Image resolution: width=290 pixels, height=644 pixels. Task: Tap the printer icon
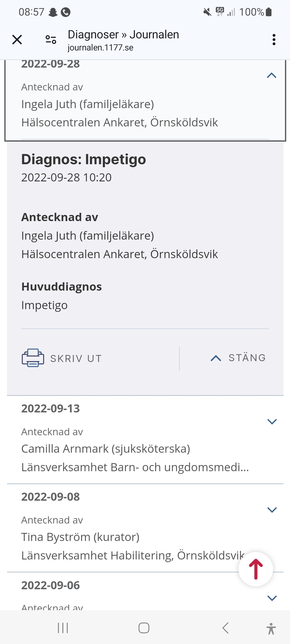tap(33, 358)
